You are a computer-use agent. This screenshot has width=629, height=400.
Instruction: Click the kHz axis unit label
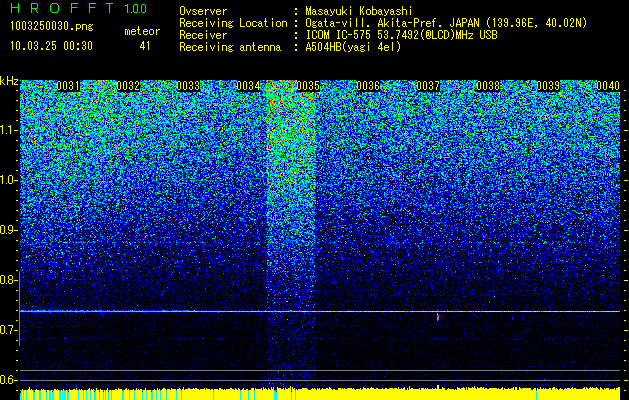tap(9, 81)
